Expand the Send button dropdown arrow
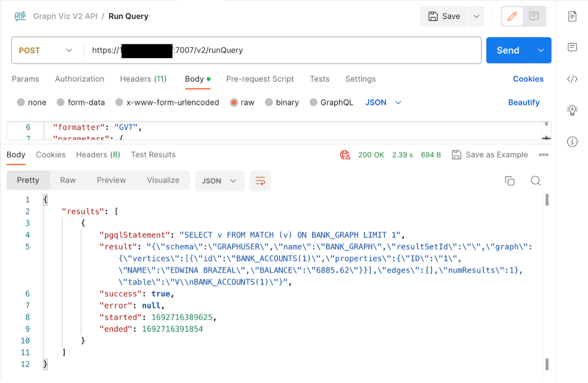Viewport: 588px width, 383px height. [x=541, y=50]
